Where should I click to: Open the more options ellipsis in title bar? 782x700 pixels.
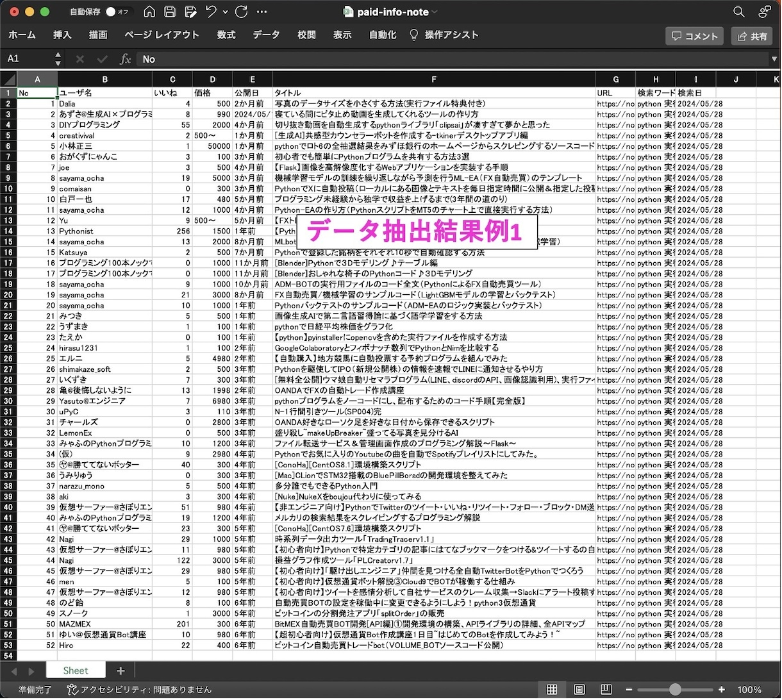click(x=262, y=12)
